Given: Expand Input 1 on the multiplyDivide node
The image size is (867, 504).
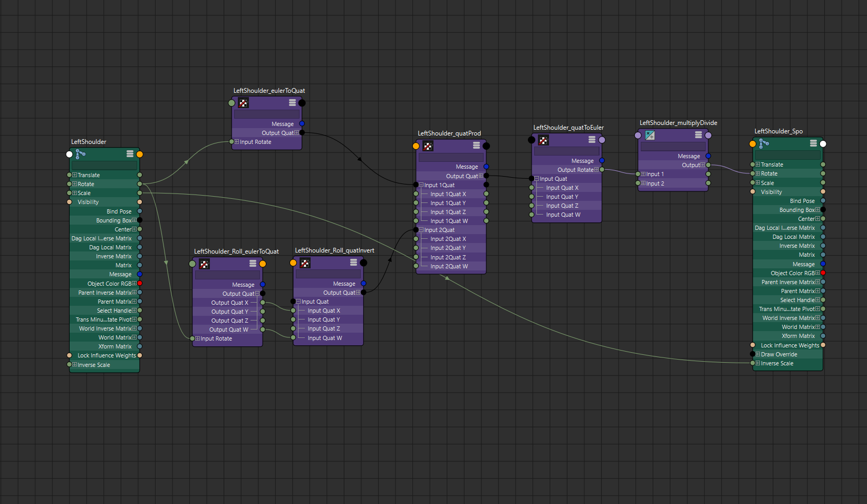Looking at the screenshot, I should click(x=643, y=174).
